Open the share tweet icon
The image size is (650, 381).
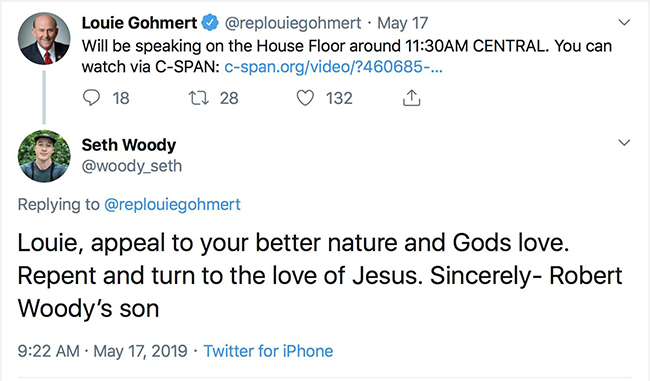click(411, 98)
